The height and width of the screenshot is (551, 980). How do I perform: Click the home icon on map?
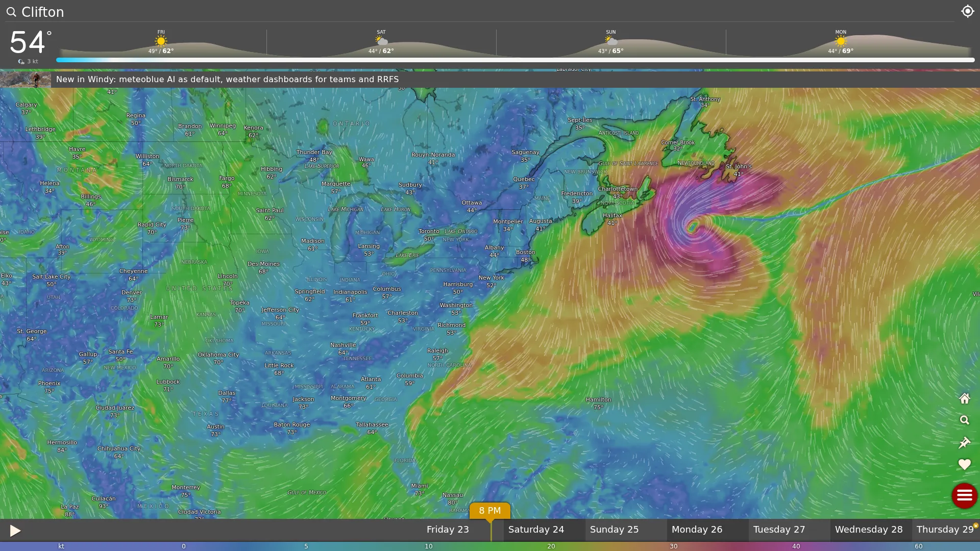click(x=964, y=398)
